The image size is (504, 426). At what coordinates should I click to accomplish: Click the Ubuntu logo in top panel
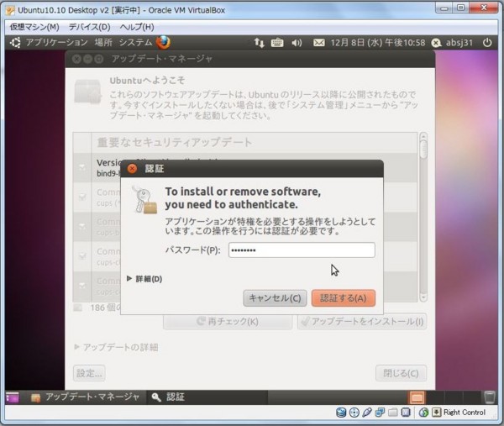15,43
